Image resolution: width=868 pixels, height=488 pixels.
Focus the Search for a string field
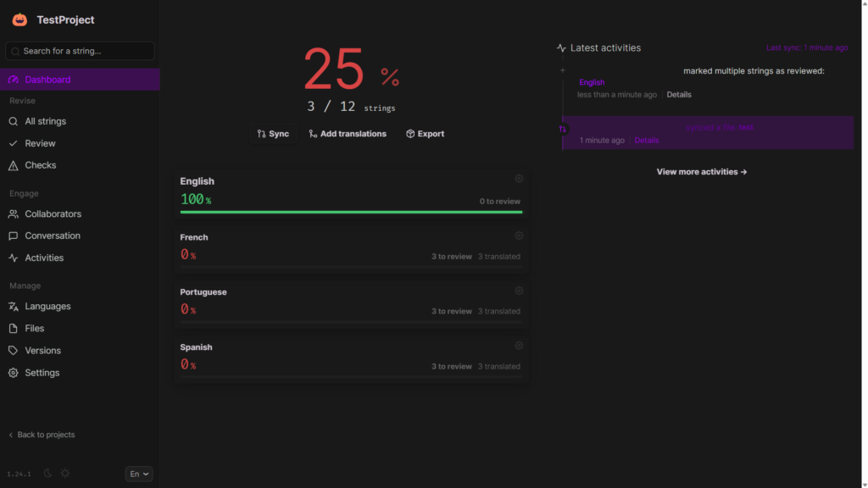(81, 51)
